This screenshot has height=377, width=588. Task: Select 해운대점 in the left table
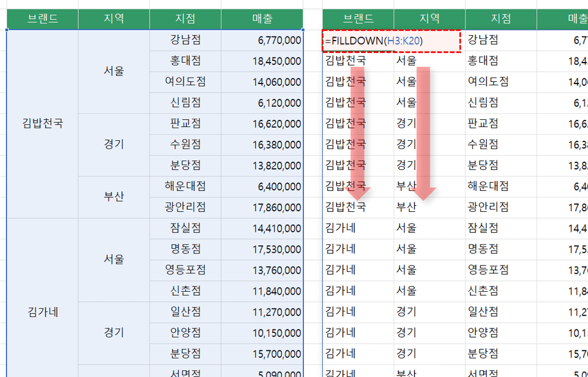(185, 186)
